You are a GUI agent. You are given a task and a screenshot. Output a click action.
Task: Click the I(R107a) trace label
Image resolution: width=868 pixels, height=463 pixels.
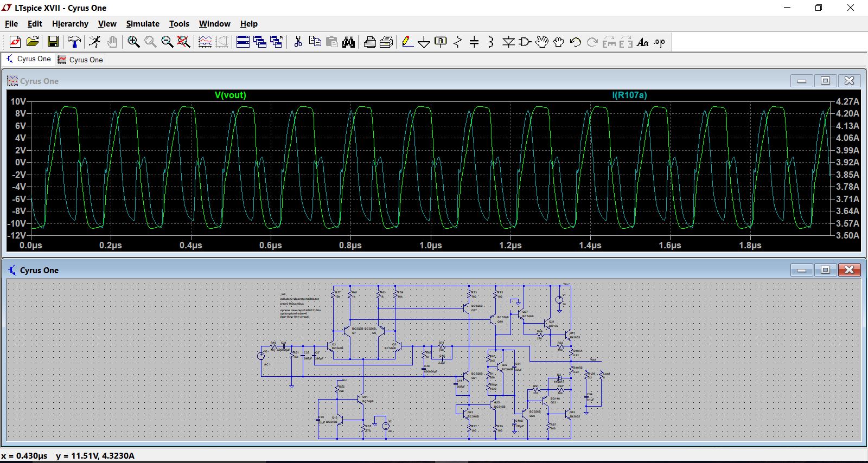[x=629, y=95]
